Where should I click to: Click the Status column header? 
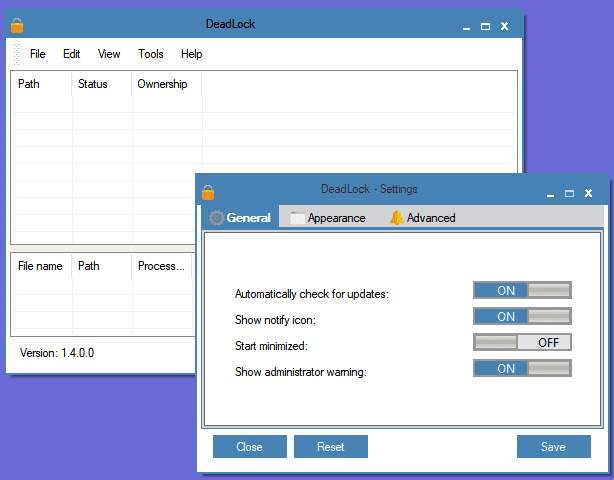(x=102, y=84)
